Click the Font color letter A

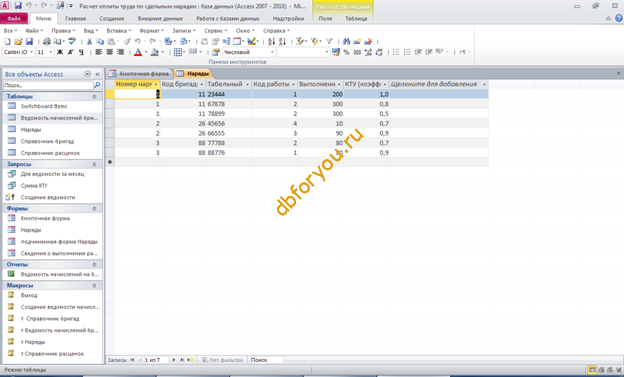(138, 52)
